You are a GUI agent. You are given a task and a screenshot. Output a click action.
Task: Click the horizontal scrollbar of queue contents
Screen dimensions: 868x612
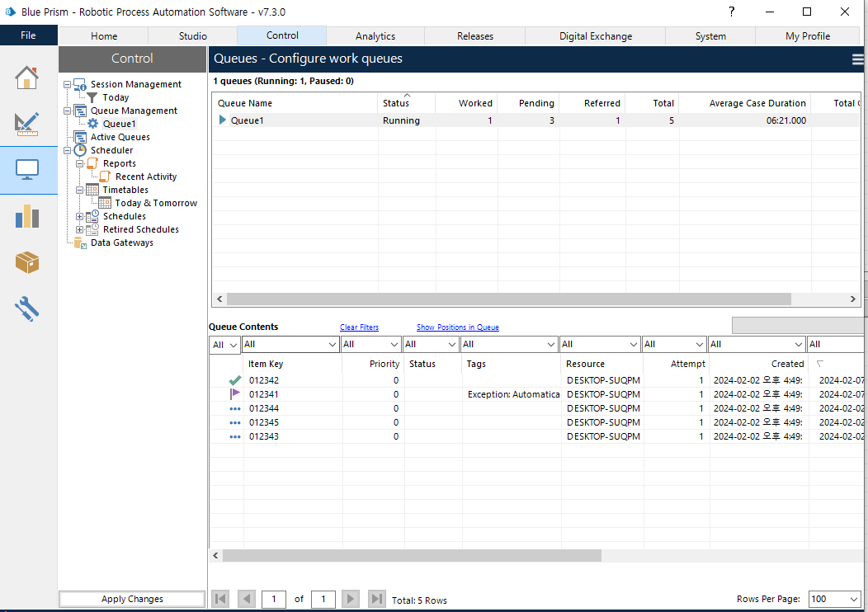click(x=412, y=556)
